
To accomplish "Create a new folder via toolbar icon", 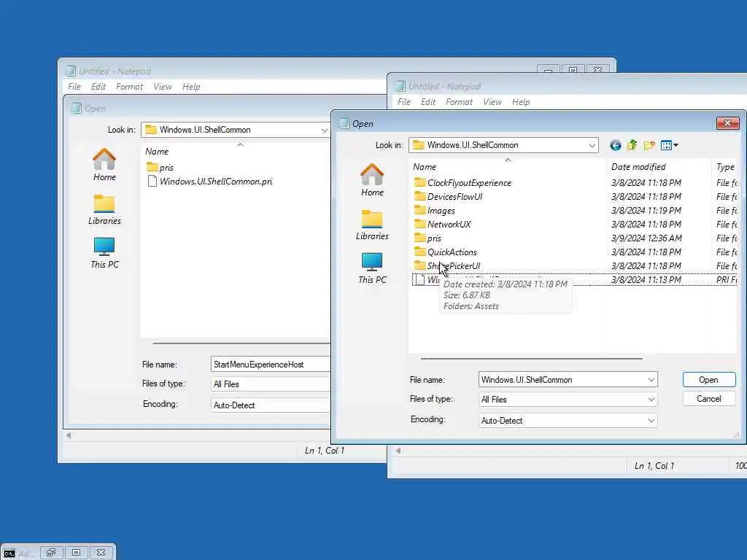I will point(649,145).
